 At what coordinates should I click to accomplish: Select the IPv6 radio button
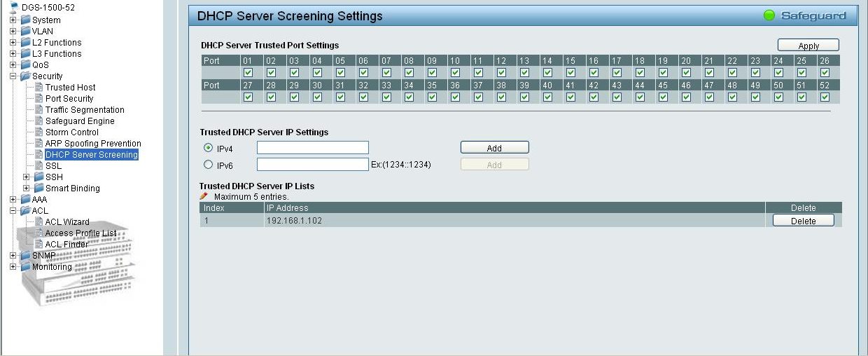(x=208, y=165)
